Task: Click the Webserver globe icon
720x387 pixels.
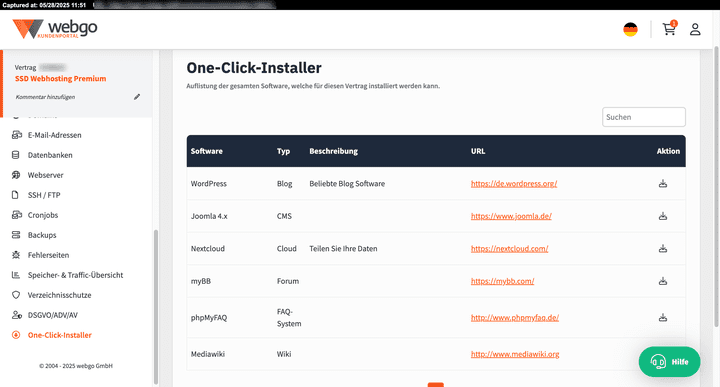Action: 16,175
